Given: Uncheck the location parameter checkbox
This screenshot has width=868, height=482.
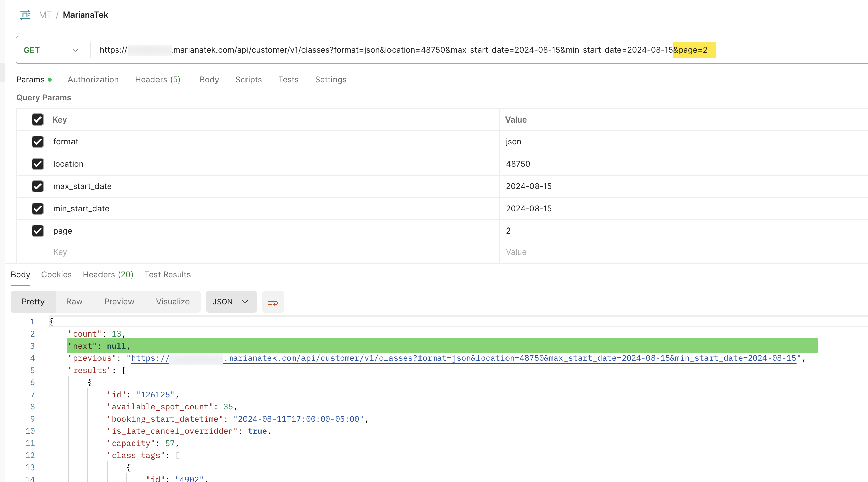Looking at the screenshot, I should coord(38,164).
